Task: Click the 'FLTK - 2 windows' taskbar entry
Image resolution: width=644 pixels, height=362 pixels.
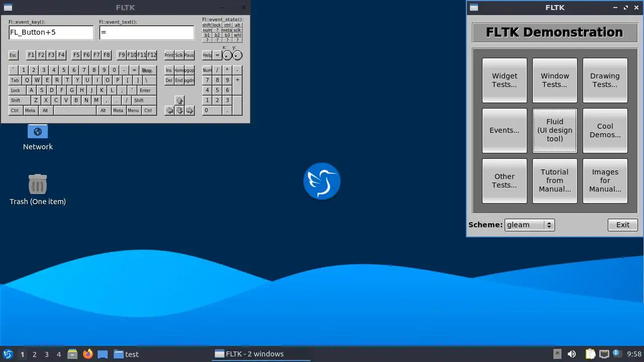Action: pyautogui.click(x=261, y=354)
